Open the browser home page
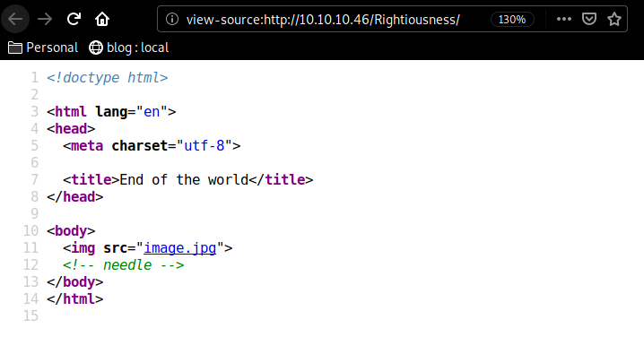The image size is (644, 337). [102, 19]
